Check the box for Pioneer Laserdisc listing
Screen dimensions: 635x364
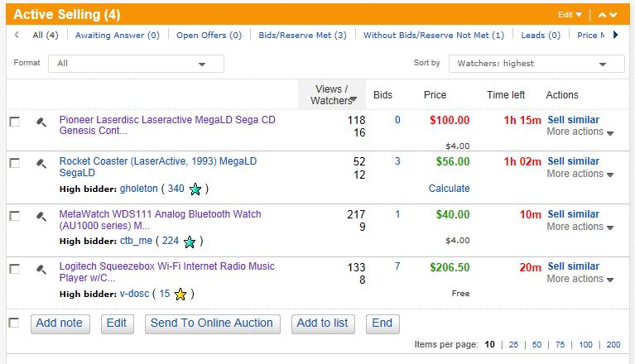tap(14, 122)
